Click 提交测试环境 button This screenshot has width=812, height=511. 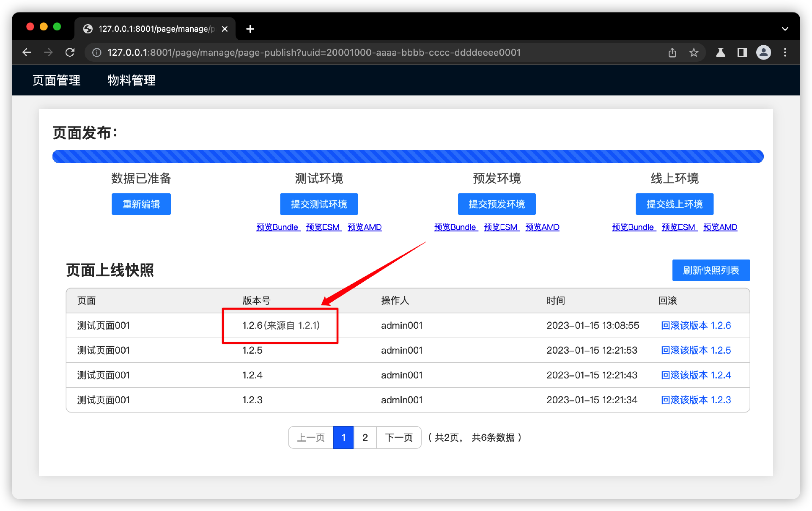tap(319, 204)
